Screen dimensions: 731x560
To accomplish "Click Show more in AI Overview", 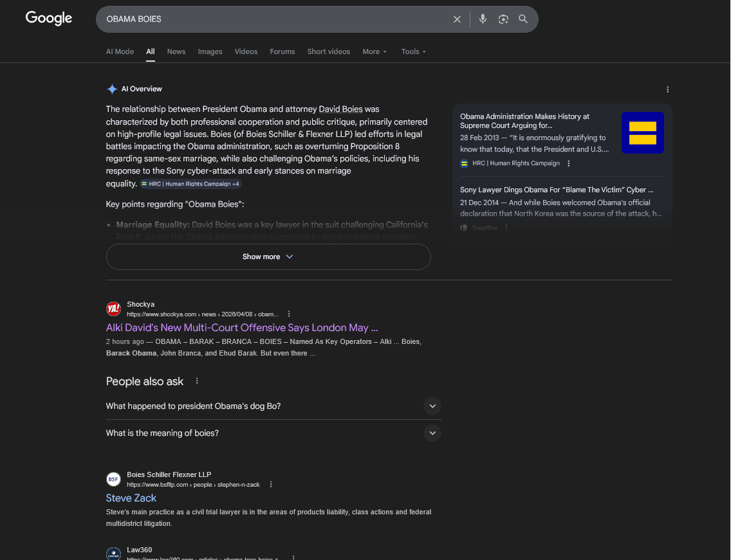I will (268, 257).
